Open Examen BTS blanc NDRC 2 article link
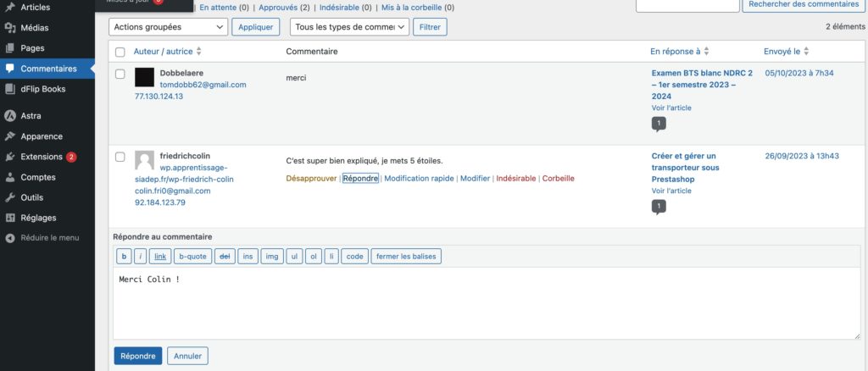Image resolution: width=868 pixels, height=371 pixels. tap(702, 85)
